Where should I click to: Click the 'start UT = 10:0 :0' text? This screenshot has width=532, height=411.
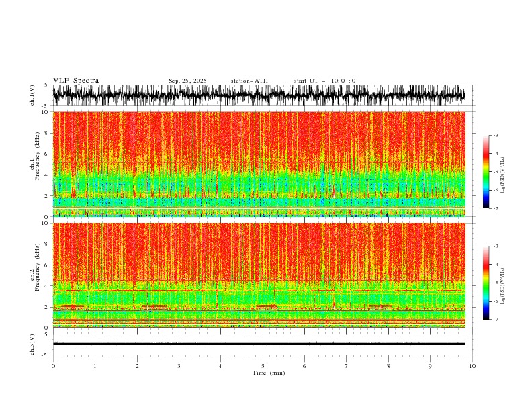(x=324, y=81)
